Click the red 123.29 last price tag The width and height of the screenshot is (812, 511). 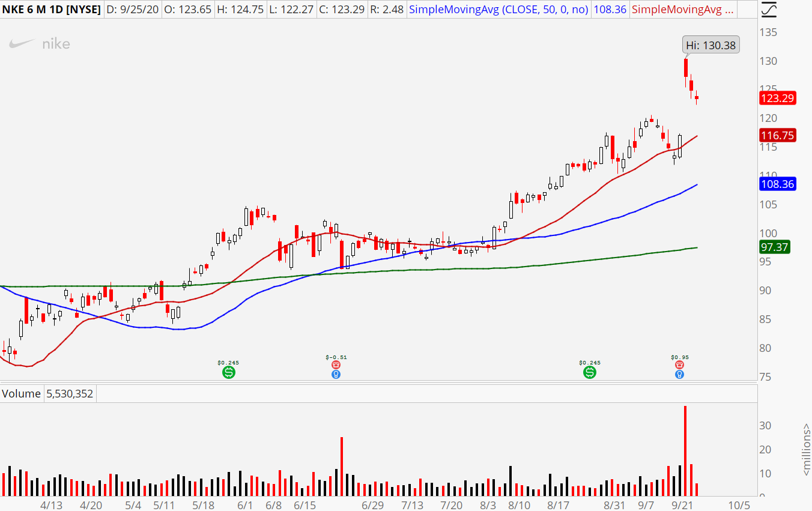(778, 98)
